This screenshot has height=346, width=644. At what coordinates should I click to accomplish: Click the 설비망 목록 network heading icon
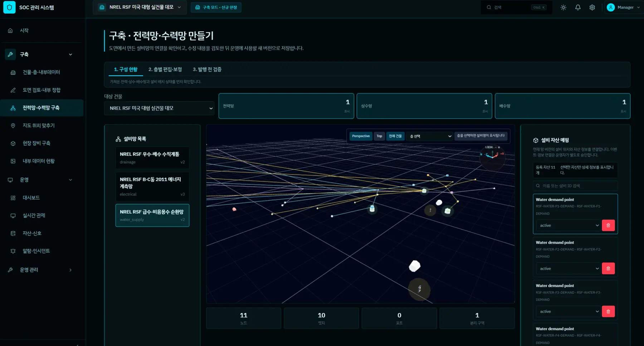click(x=118, y=139)
